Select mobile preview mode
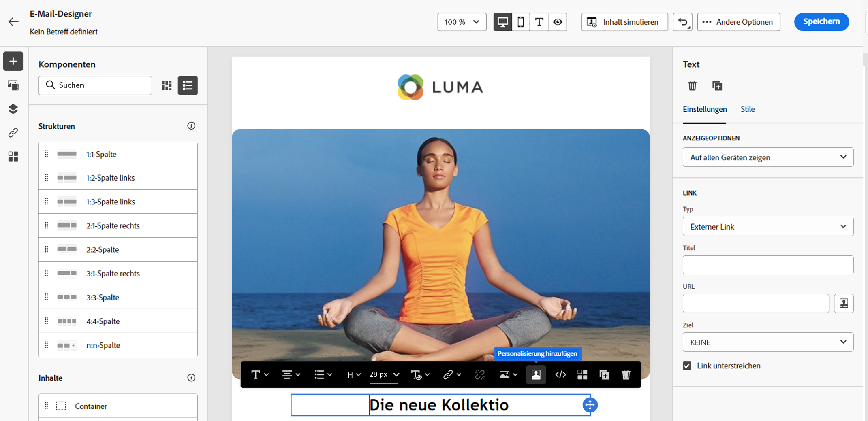 [521, 22]
